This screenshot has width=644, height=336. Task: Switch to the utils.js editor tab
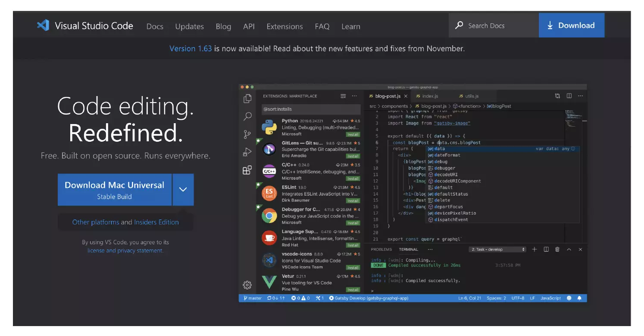click(x=469, y=96)
